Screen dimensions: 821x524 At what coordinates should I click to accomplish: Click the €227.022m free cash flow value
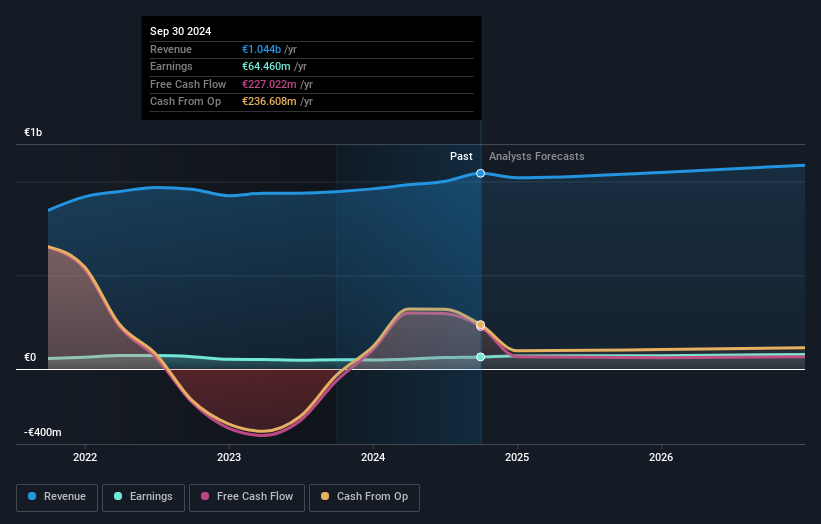tap(269, 84)
